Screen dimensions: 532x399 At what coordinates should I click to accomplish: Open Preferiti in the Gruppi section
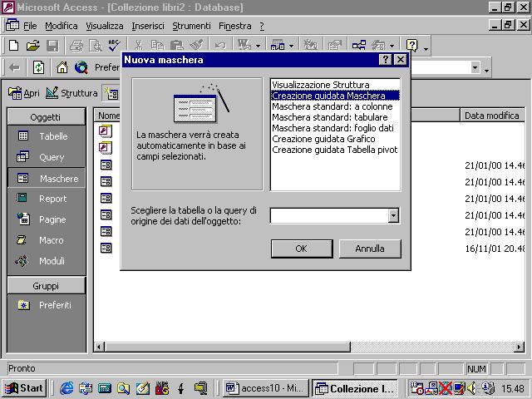coord(47,305)
